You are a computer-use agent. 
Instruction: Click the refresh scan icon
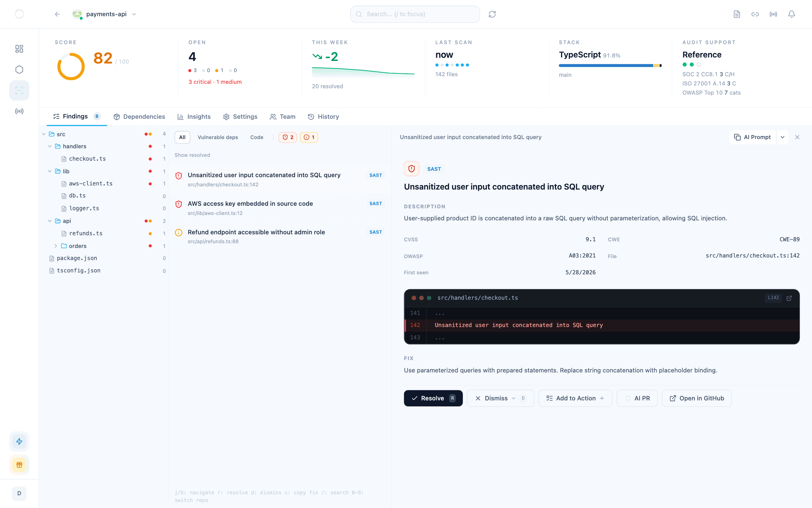click(492, 14)
